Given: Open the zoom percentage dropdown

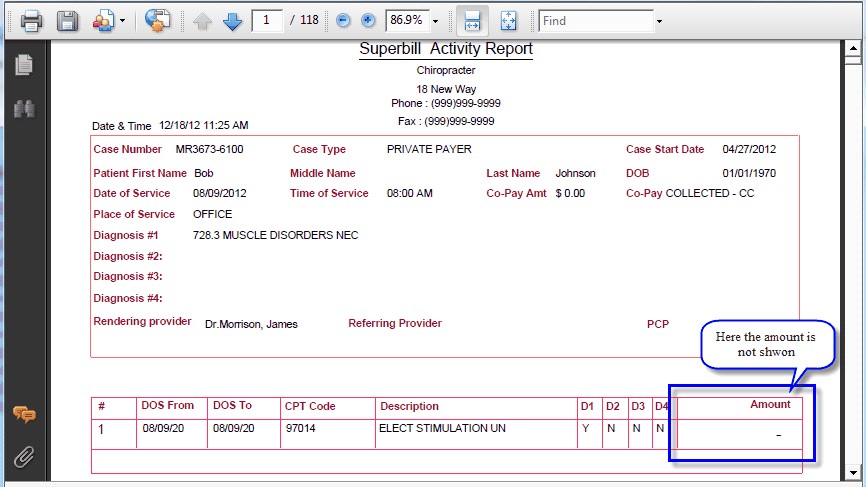Looking at the screenshot, I should [x=436, y=20].
